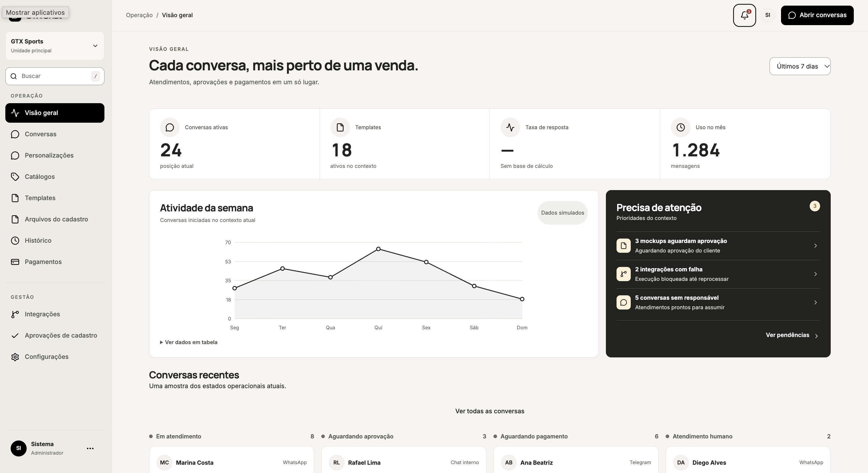The image size is (868, 473).
Task: Open chevron for 5 conversas sem responsável
Action: 815,302
